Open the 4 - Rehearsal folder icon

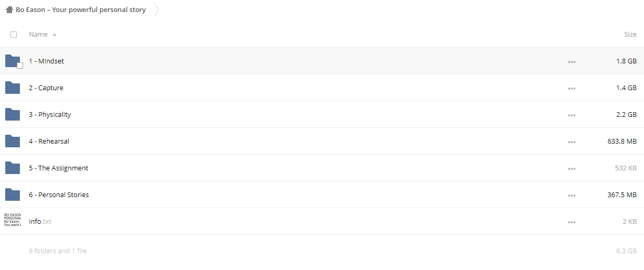(13, 141)
